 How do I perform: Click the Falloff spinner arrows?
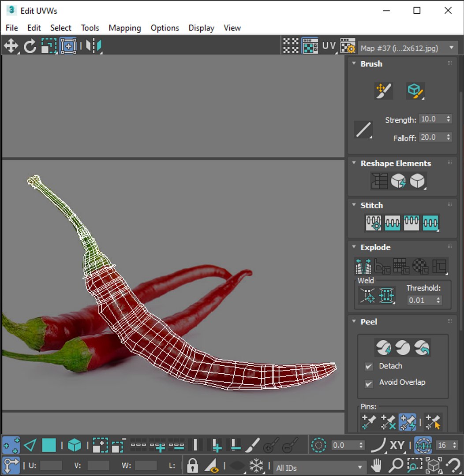point(449,137)
